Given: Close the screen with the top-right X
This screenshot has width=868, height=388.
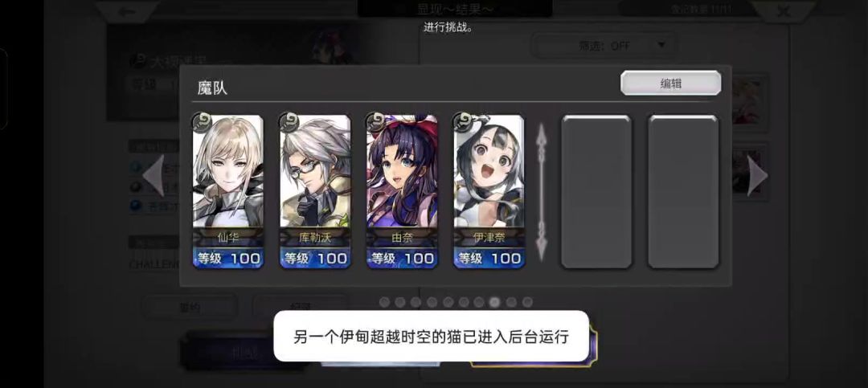Looking at the screenshot, I should click(783, 11).
